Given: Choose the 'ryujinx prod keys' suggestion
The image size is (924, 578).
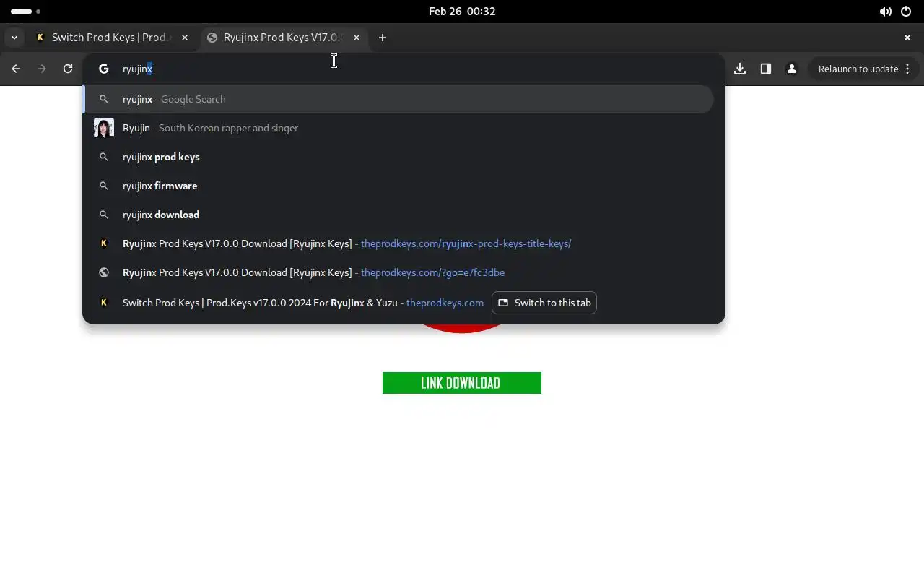Looking at the screenshot, I should coord(398,157).
